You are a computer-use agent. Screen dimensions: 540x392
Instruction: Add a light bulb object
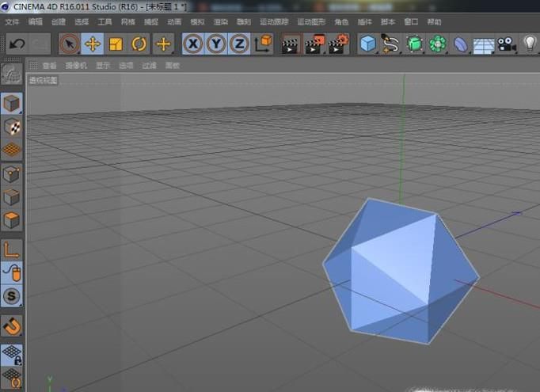tap(530, 44)
